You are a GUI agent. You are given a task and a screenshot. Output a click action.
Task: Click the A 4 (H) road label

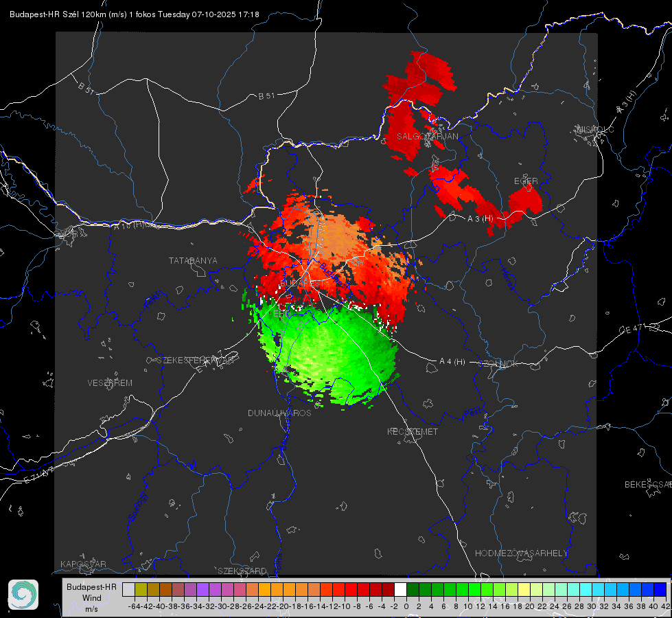click(452, 362)
